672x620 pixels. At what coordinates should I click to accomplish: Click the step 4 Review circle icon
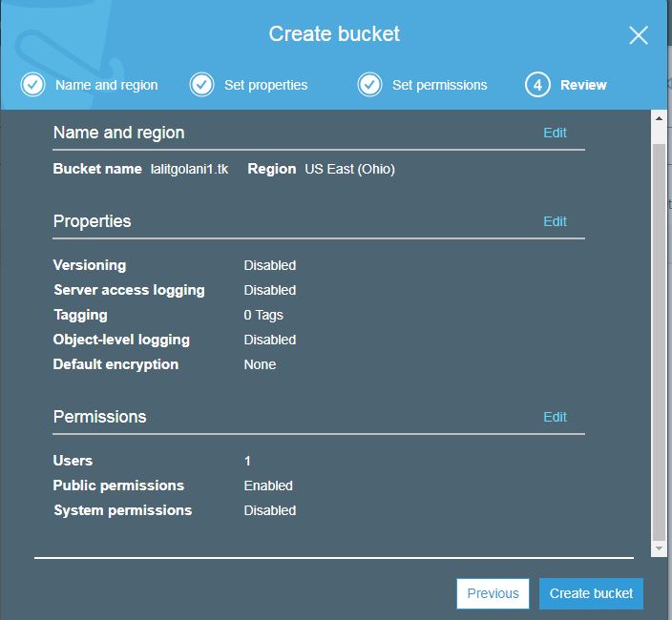[537, 84]
